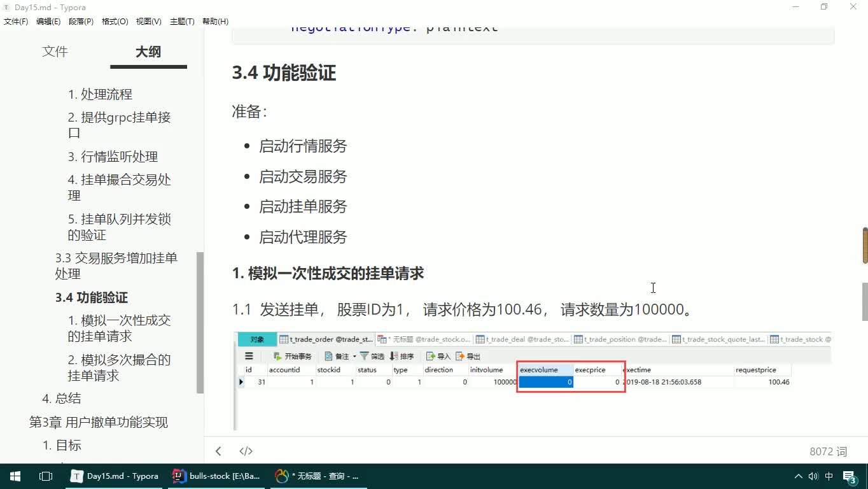Click the Typora app icon in title bar

[6, 6]
